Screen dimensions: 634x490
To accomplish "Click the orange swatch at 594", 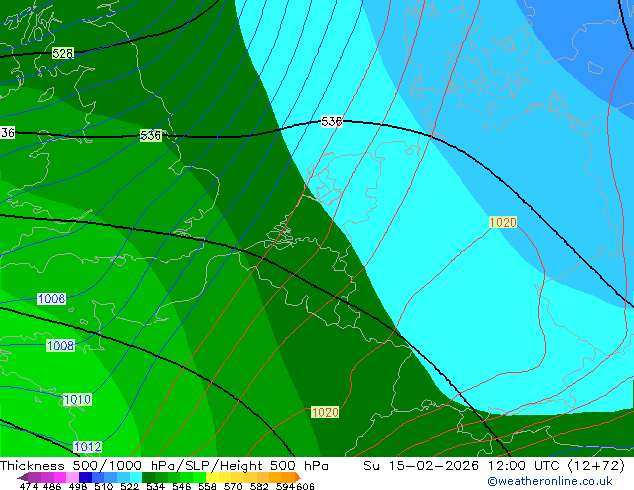I will 289,477.
